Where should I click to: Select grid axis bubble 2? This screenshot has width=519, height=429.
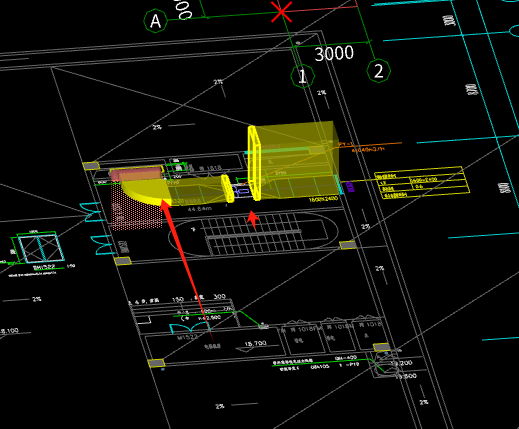pos(379,71)
